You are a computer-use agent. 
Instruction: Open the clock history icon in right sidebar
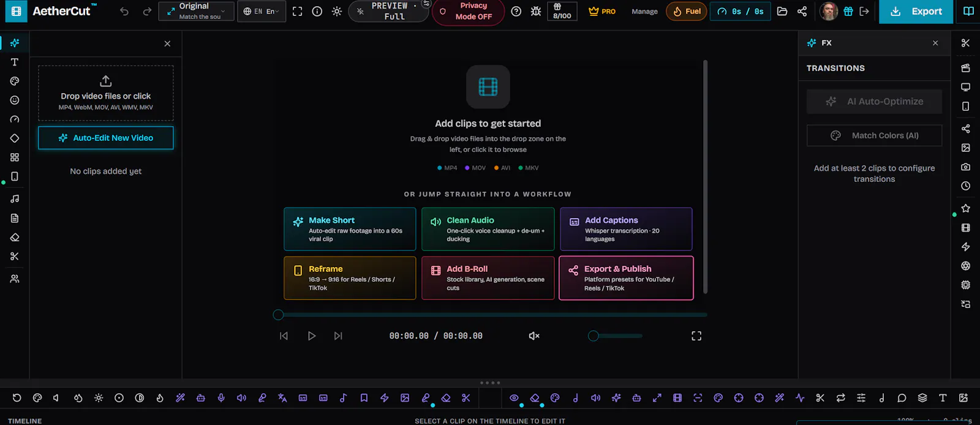point(965,186)
